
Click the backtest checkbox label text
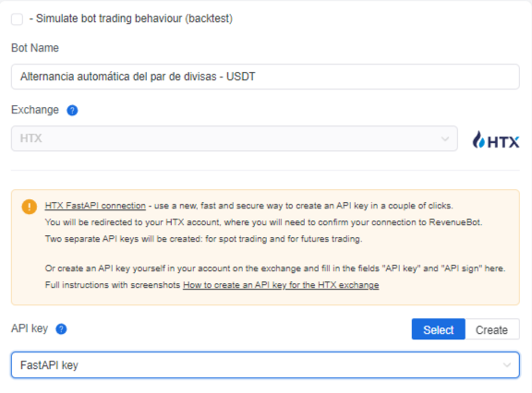[x=131, y=18]
